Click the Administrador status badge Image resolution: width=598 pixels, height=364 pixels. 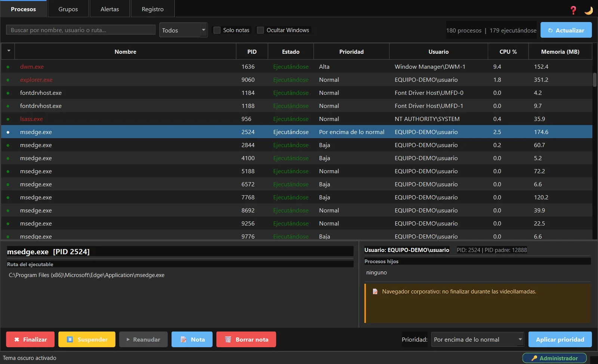pos(555,358)
